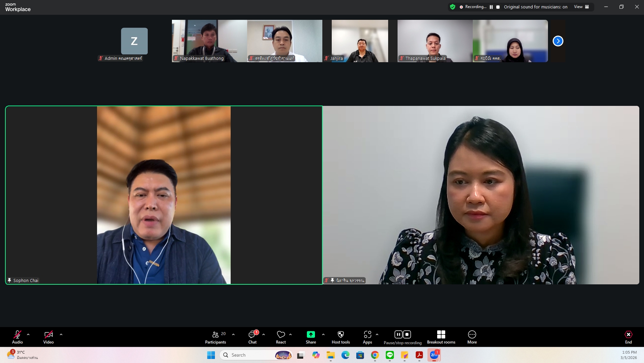The height and width of the screenshot is (363, 644).
Task: Show next page of participant thumbnails
Action: click(x=558, y=41)
